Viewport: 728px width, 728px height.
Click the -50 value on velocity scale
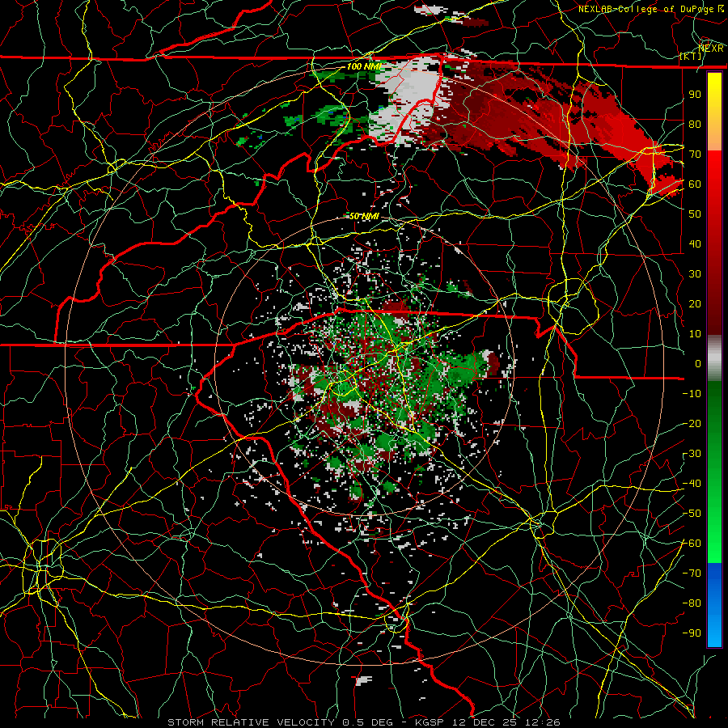(692, 514)
